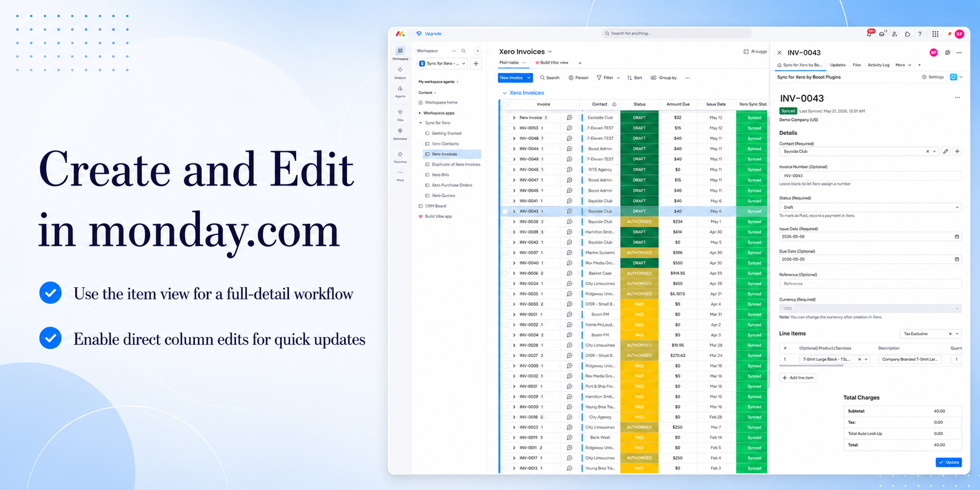Open the help question mark icon
This screenshot has height=490, width=980.
point(920,34)
